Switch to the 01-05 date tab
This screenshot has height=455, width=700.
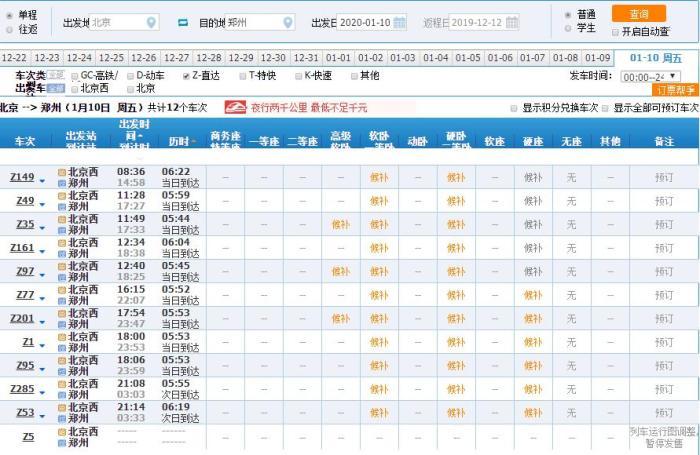pyautogui.click(x=468, y=58)
